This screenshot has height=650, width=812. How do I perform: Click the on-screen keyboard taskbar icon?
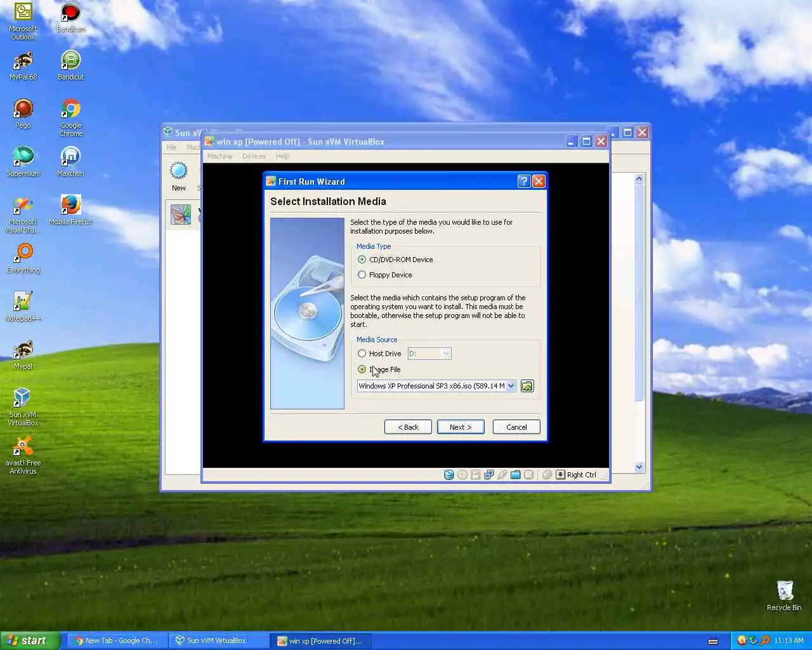click(713, 640)
